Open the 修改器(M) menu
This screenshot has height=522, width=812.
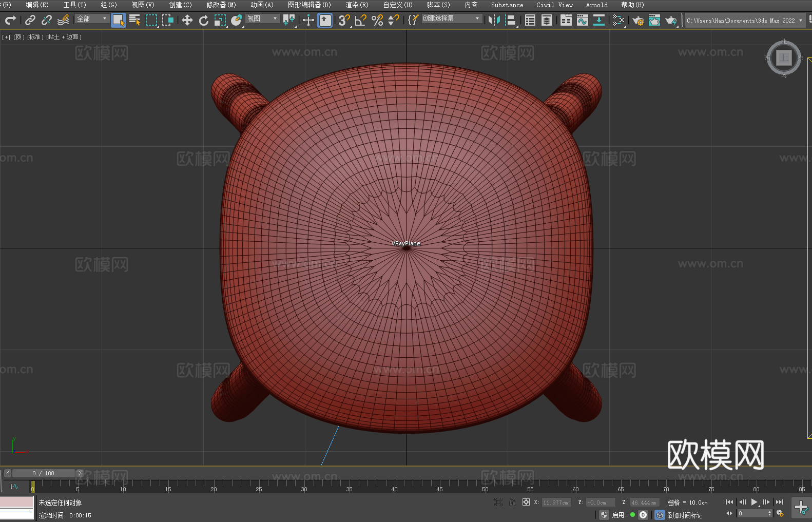[x=221, y=5]
